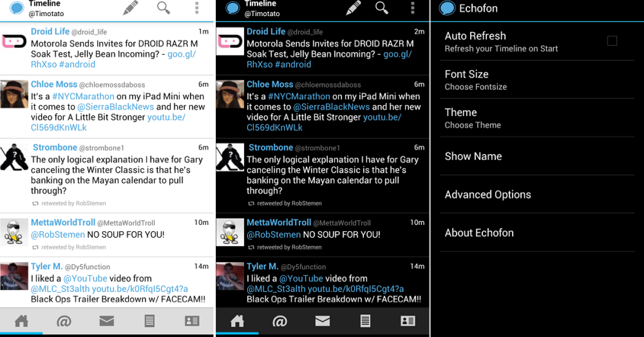The height and width of the screenshot is (337, 644).
Task: Tap the search magnifier in light theme
Action: (164, 8)
